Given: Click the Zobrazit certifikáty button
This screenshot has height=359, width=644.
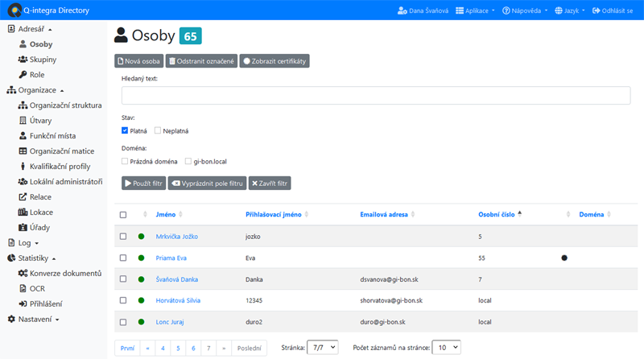Looking at the screenshot, I should [275, 61].
